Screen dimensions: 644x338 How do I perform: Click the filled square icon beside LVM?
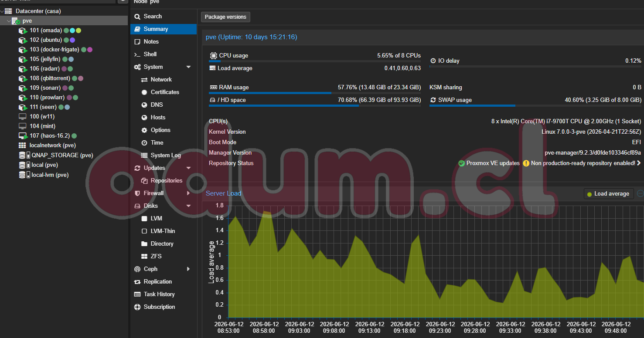point(144,219)
